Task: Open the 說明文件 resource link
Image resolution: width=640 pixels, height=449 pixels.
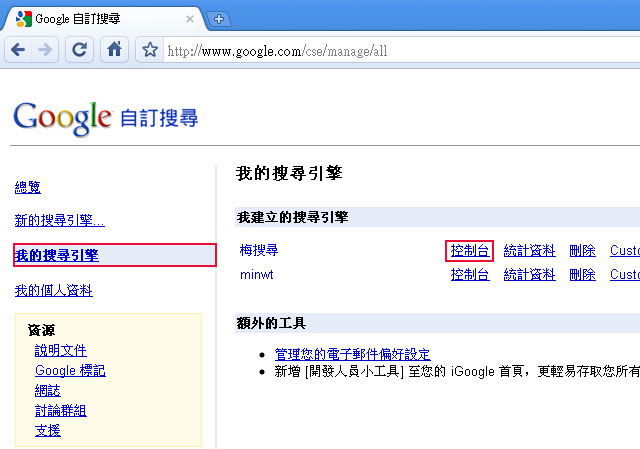Action: click(60, 350)
